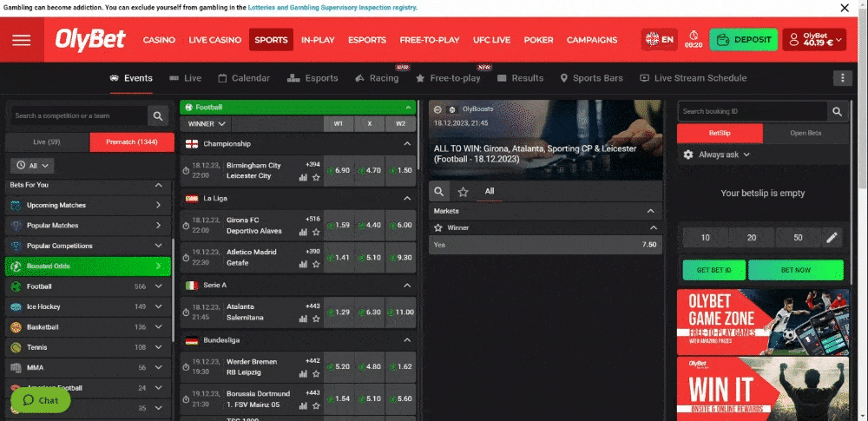Favorite the Girona FC vs Deportivo Alaves match
Image resolution: width=868 pixels, height=421 pixels.
316,232
